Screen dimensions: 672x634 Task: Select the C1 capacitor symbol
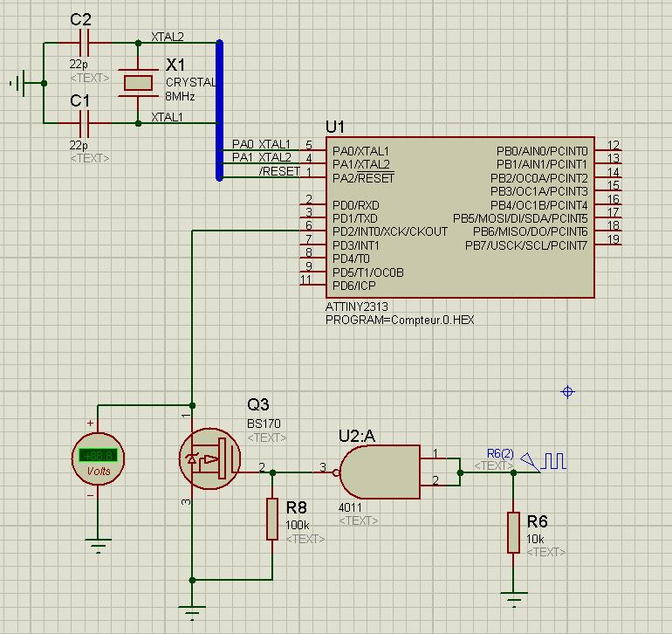84,123
